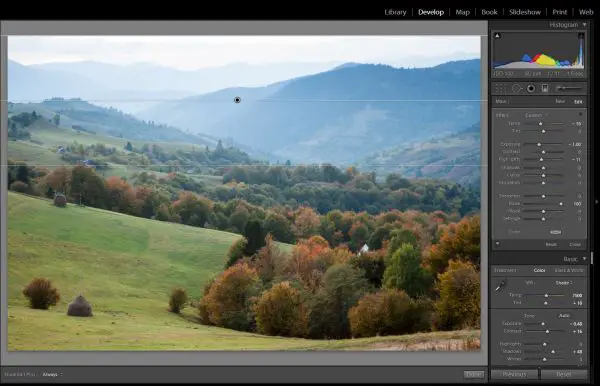Open the Effect Custom preset dropdown
This screenshot has width=600, height=386.
pos(535,115)
